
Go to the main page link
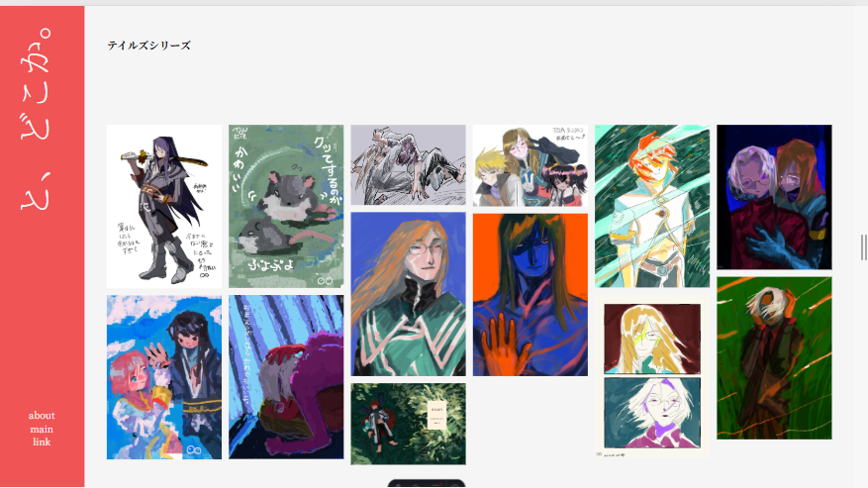click(42, 430)
